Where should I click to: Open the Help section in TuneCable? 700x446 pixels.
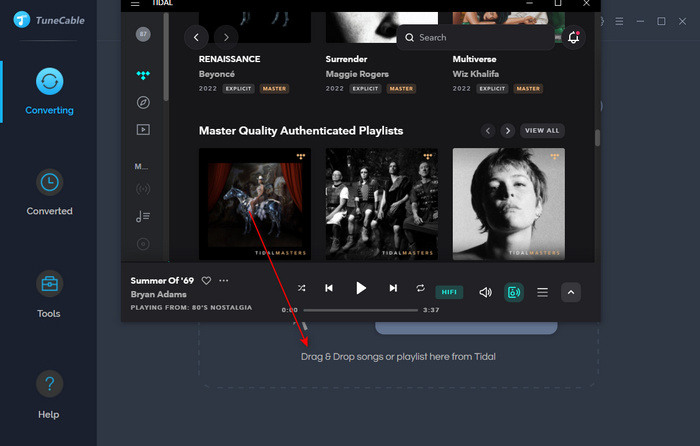click(49, 395)
